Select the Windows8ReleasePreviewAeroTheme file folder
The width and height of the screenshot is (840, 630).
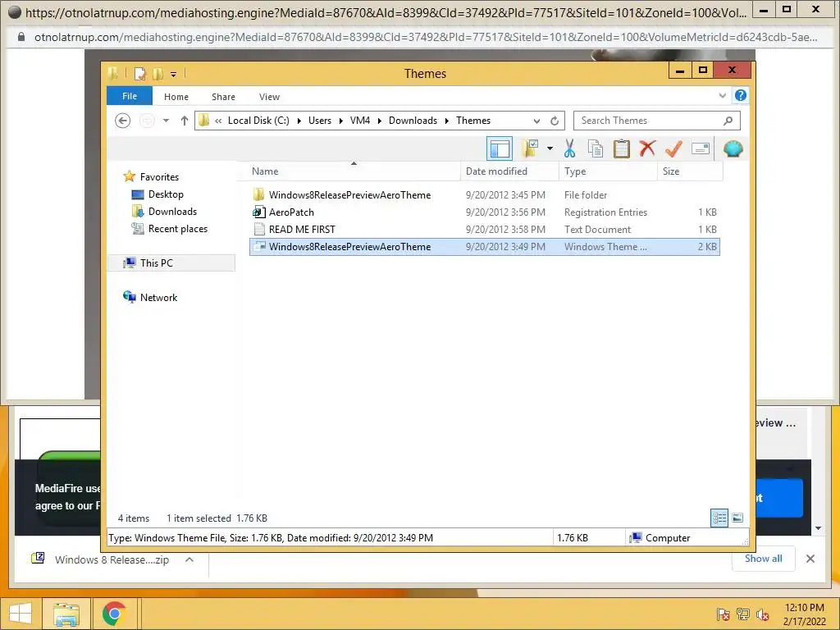point(484,195)
